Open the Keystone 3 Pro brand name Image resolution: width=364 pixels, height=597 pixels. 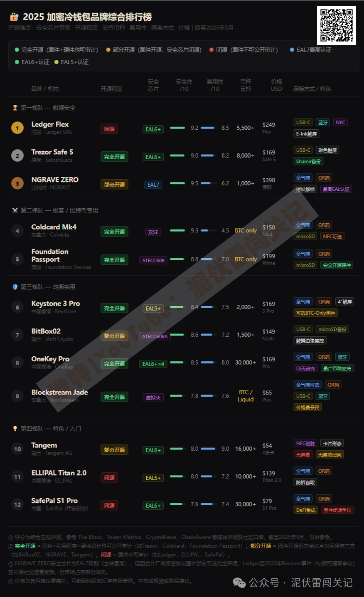(x=56, y=303)
